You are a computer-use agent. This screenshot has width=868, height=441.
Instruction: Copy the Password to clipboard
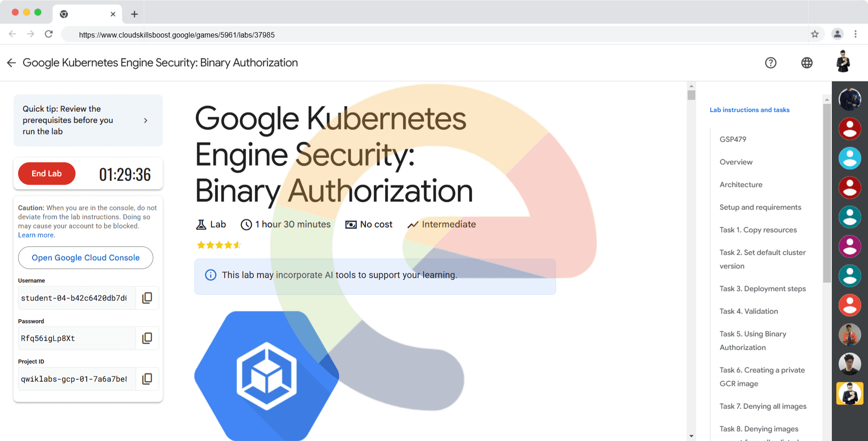147,338
